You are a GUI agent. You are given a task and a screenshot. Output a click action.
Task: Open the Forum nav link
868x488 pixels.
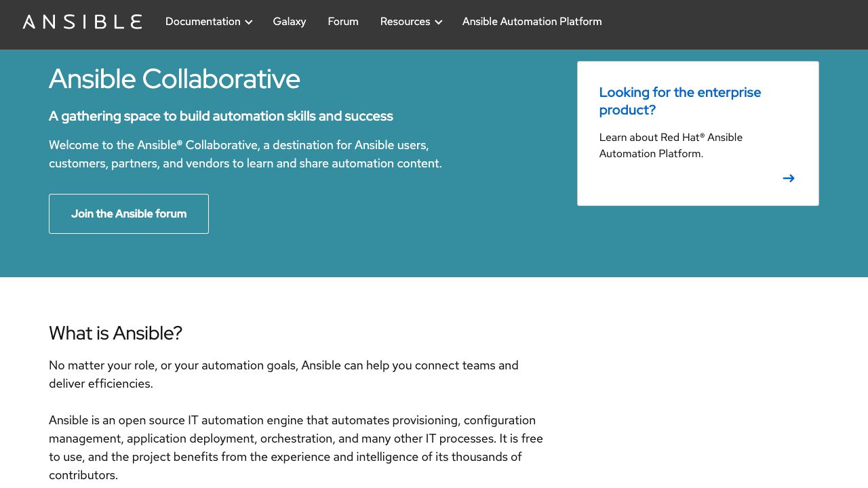click(343, 22)
